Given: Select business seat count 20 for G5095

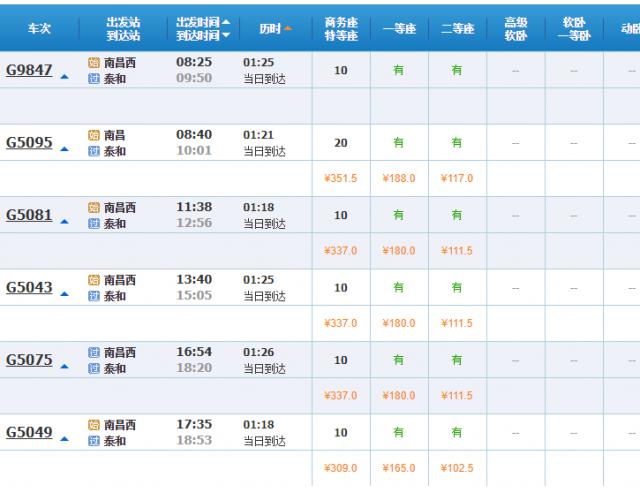Looking at the screenshot, I should (341, 143).
